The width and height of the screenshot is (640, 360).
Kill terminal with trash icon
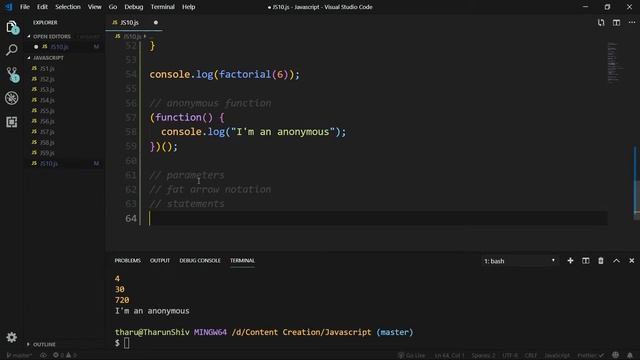coord(601,261)
